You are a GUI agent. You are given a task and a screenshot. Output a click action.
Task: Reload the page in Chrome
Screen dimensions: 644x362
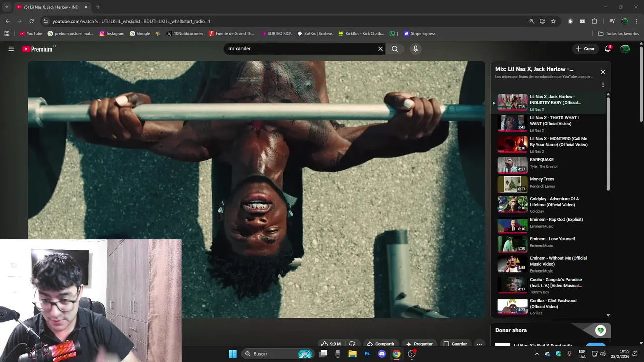point(31,21)
